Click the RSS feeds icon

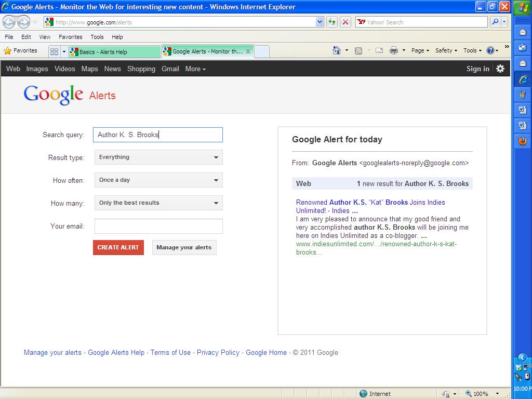[358, 50]
